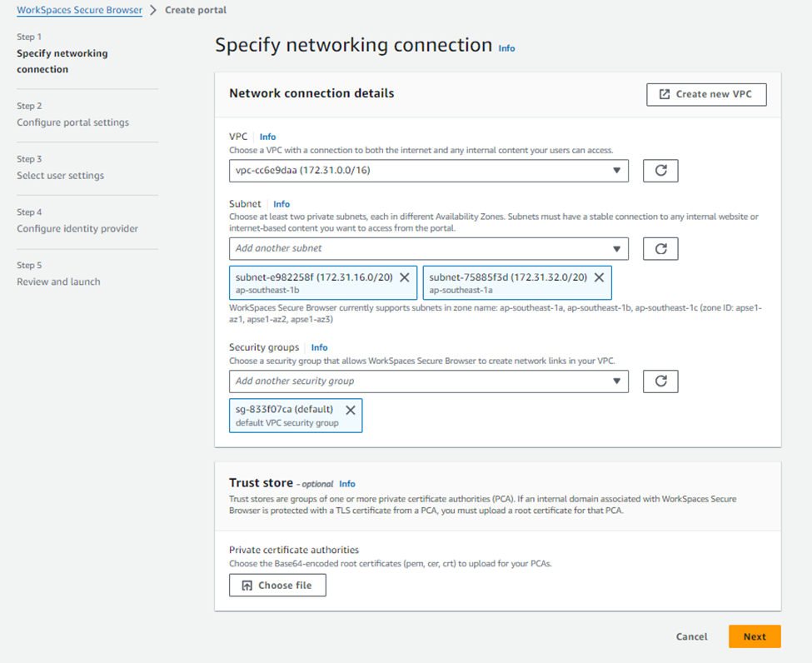The height and width of the screenshot is (663, 812).
Task: Open the Add another subnet dropdown
Action: 429,249
